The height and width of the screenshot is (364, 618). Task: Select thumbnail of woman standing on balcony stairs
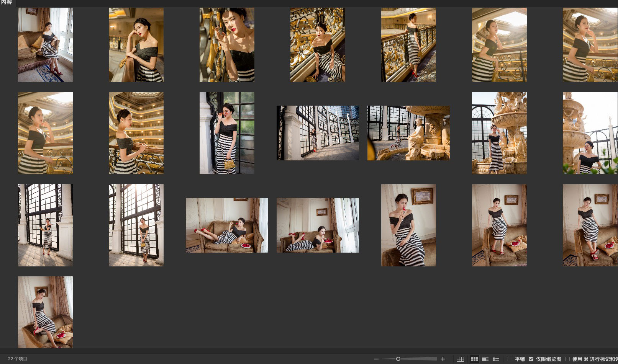408,45
